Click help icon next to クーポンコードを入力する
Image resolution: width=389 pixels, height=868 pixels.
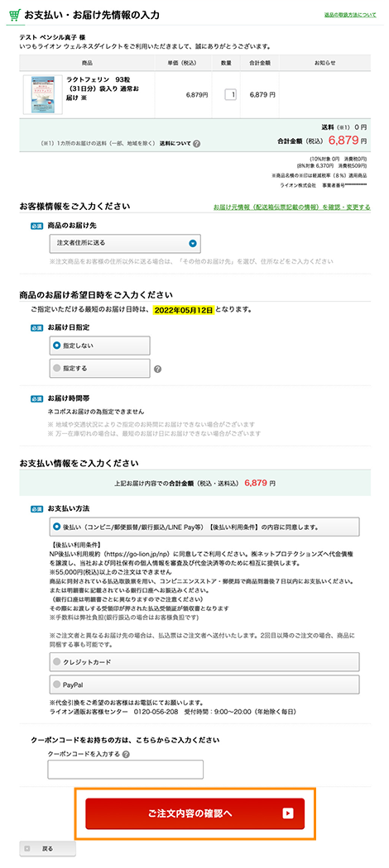pyautogui.click(x=127, y=754)
